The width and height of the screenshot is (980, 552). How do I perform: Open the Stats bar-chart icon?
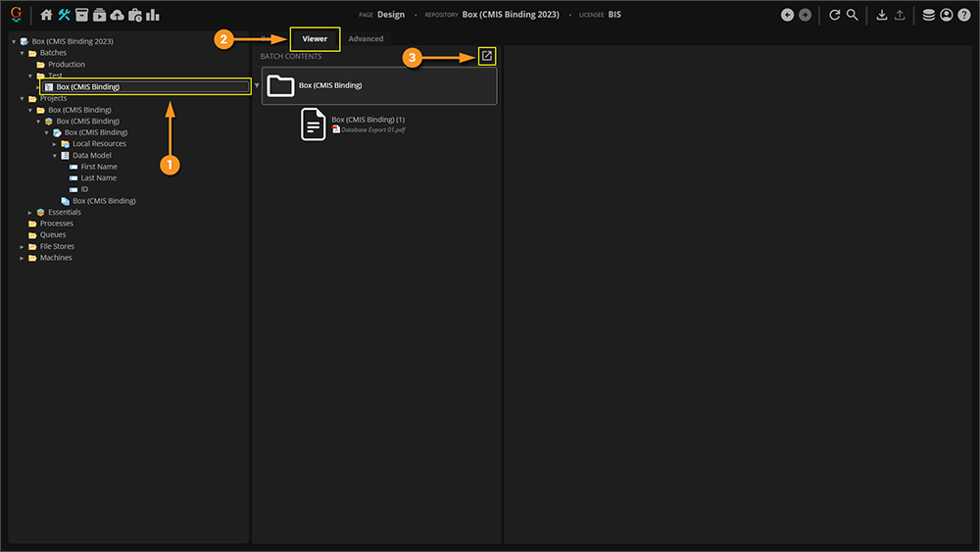pos(153,15)
